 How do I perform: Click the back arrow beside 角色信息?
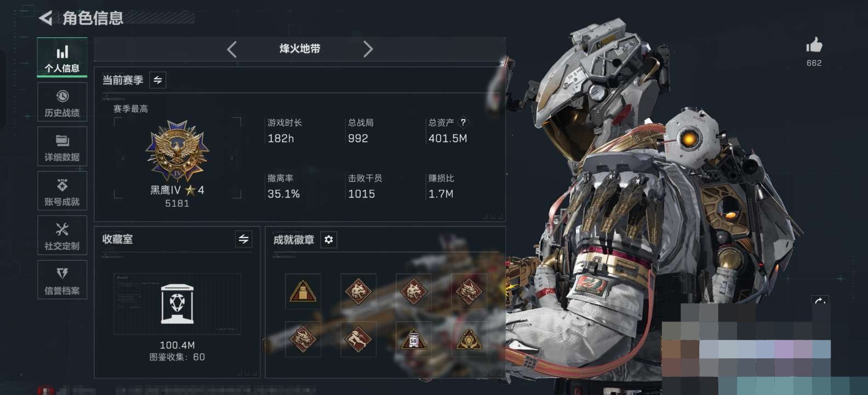(45, 18)
